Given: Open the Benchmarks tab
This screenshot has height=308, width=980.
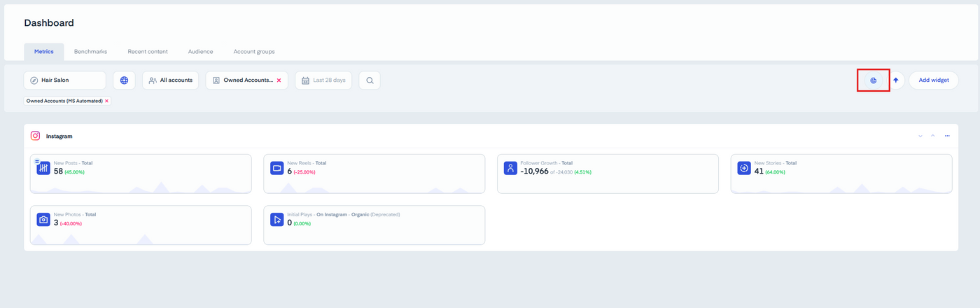Looking at the screenshot, I should [x=90, y=52].
